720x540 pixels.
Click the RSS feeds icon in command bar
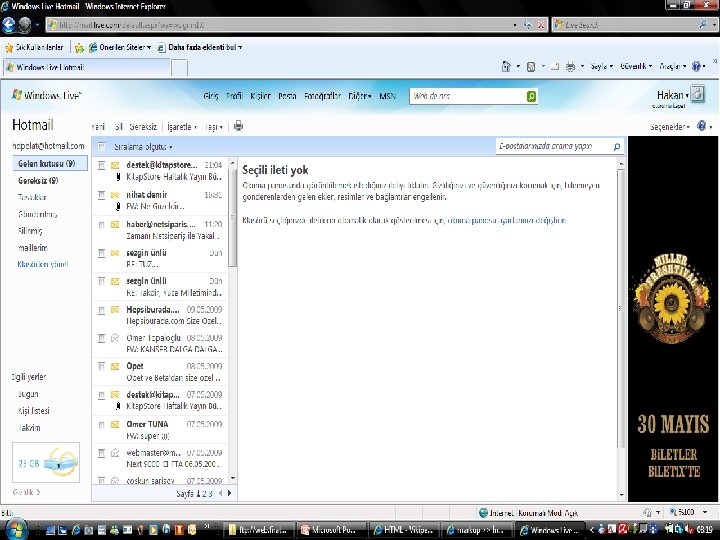click(531, 67)
